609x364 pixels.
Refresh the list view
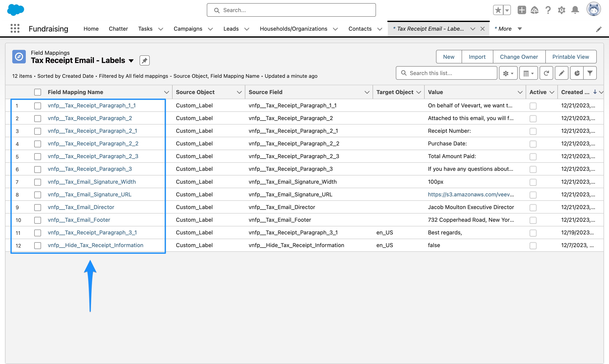point(546,73)
